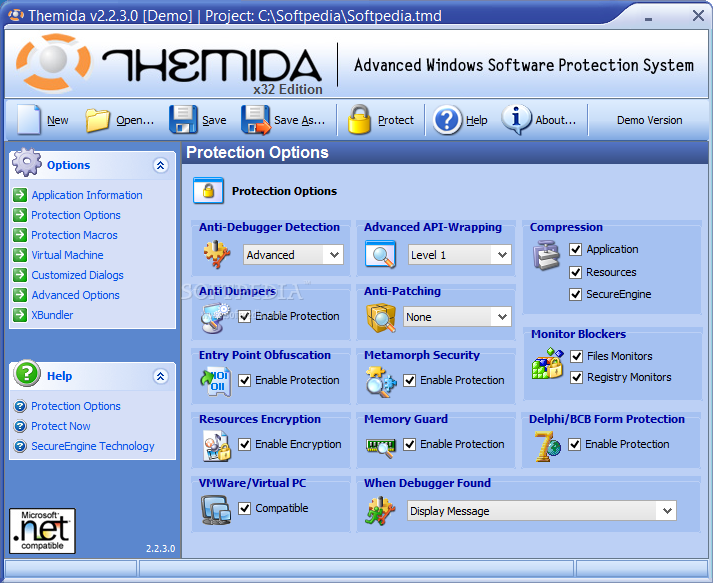Uncheck Compression SecureEngine checkbox

(x=576, y=295)
